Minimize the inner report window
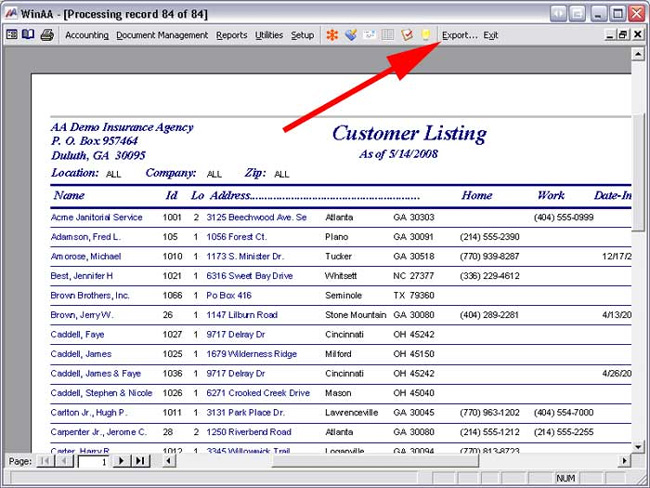The image size is (650, 488). coord(609,35)
